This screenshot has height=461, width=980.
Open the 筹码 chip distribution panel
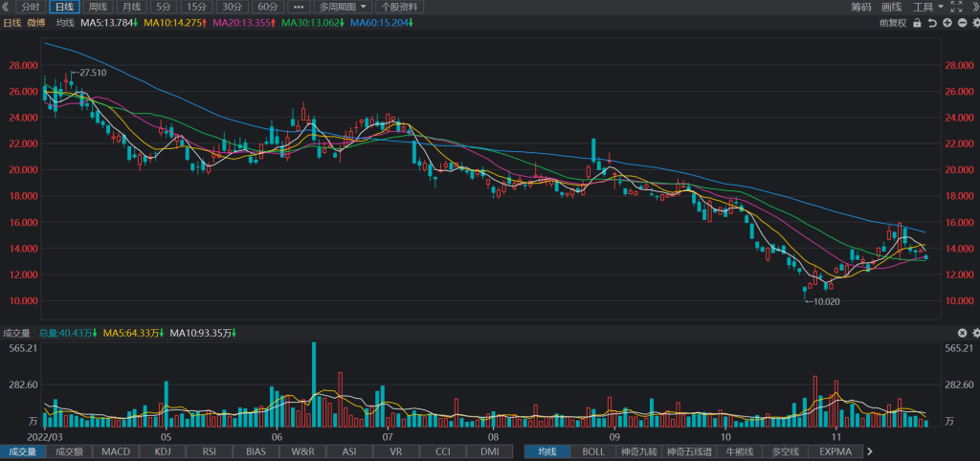click(860, 7)
